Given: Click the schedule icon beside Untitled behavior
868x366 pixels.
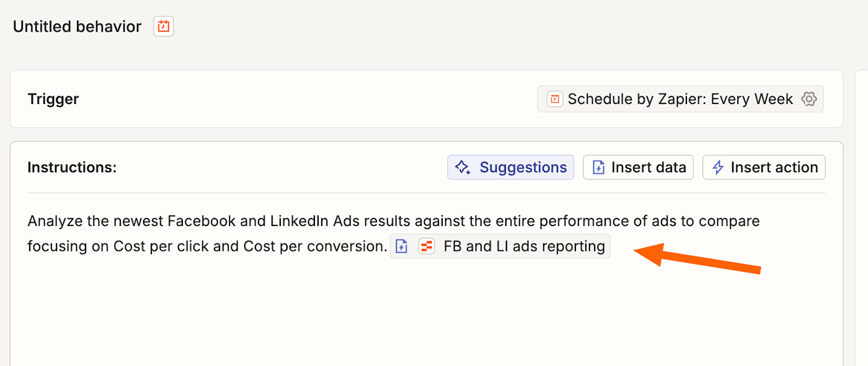Looking at the screenshot, I should pyautogui.click(x=164, y=27).
